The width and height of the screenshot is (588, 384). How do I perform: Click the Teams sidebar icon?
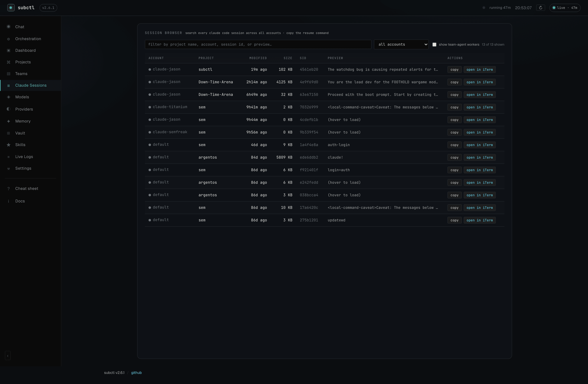[9, 74]
